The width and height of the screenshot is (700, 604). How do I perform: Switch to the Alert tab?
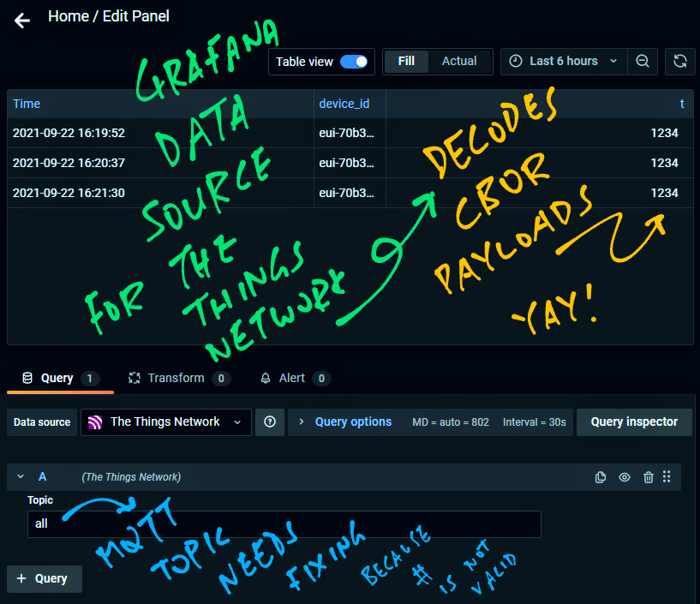click(292, 378)
